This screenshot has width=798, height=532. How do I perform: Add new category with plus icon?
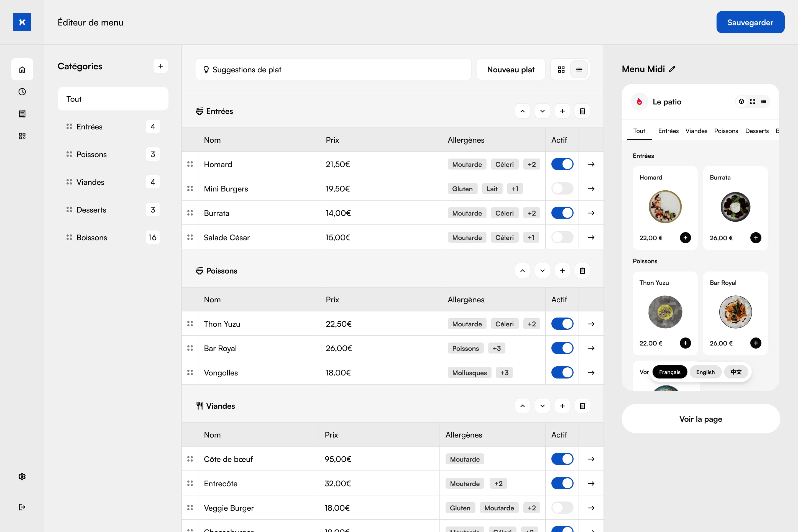(160, 66)
